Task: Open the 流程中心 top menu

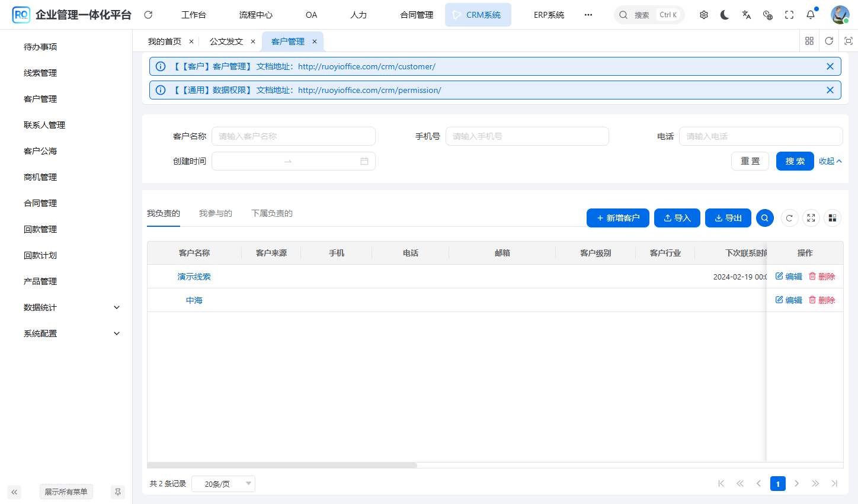Action: point(256,15)
